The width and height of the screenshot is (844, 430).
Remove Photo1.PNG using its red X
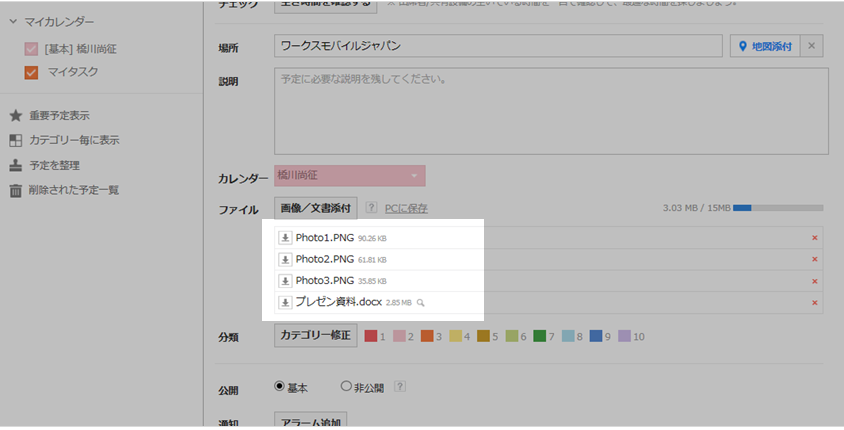[x=814, y=238]
